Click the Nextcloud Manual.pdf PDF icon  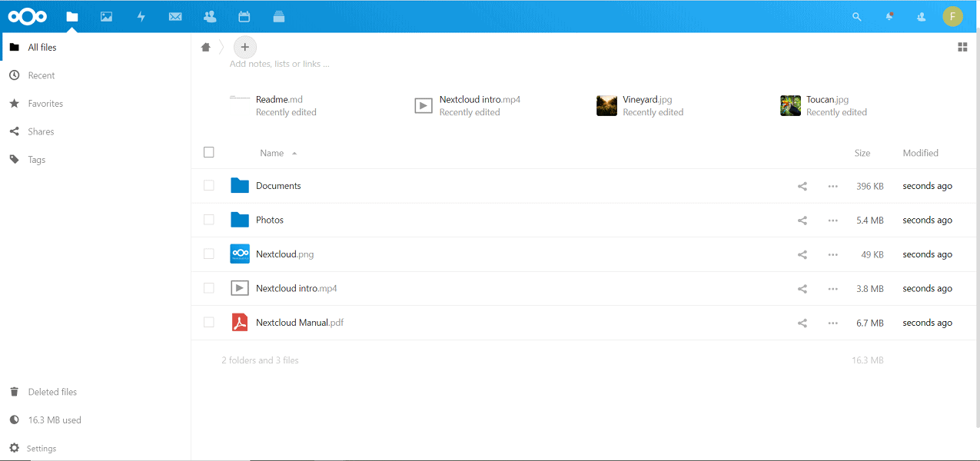(x=240, y=323)
